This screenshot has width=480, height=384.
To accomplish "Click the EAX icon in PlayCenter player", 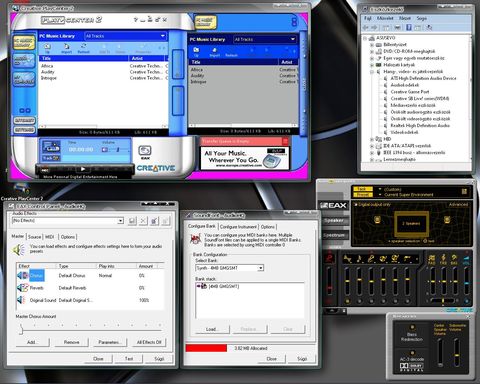I will [x=145, y=152].
